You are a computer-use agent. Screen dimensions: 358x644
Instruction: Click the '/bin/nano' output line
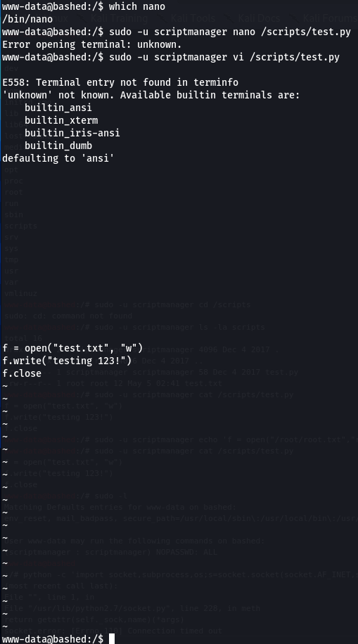[27, 19]
